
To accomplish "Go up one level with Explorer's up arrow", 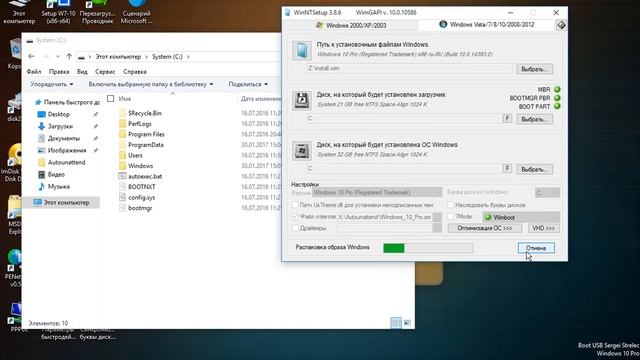I will pyautogui.click(x=69, y=56).
